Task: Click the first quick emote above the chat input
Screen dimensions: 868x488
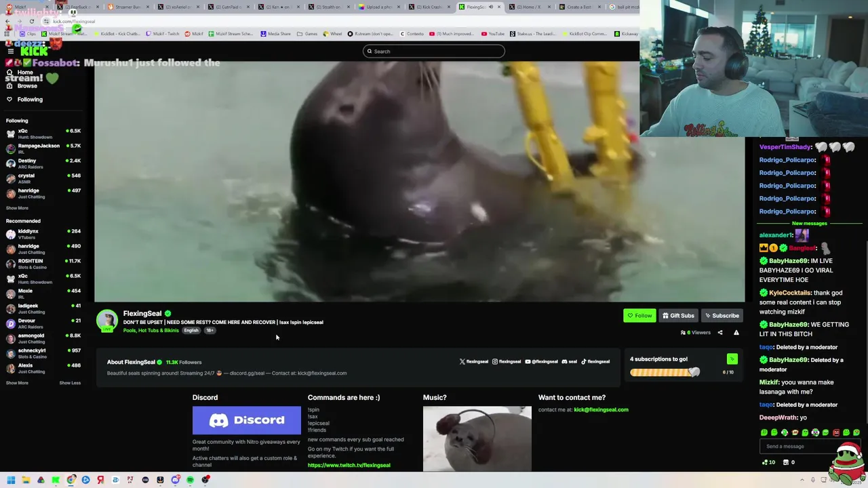Action: click(x=764, y=432)
